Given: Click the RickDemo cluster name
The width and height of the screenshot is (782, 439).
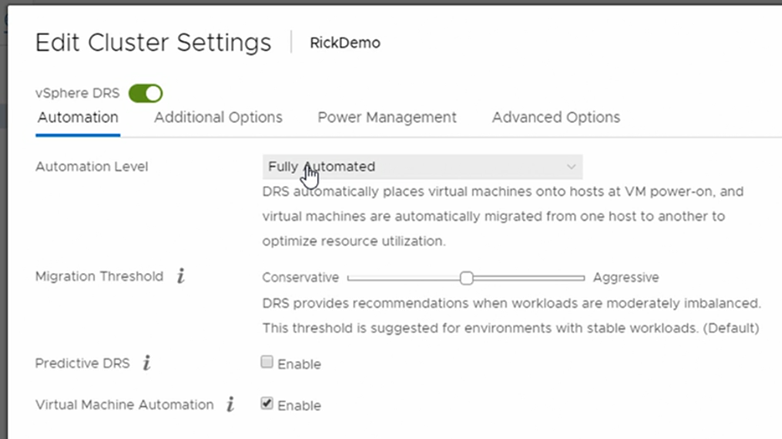Looking at the screenshot, I should click(345, 43).
